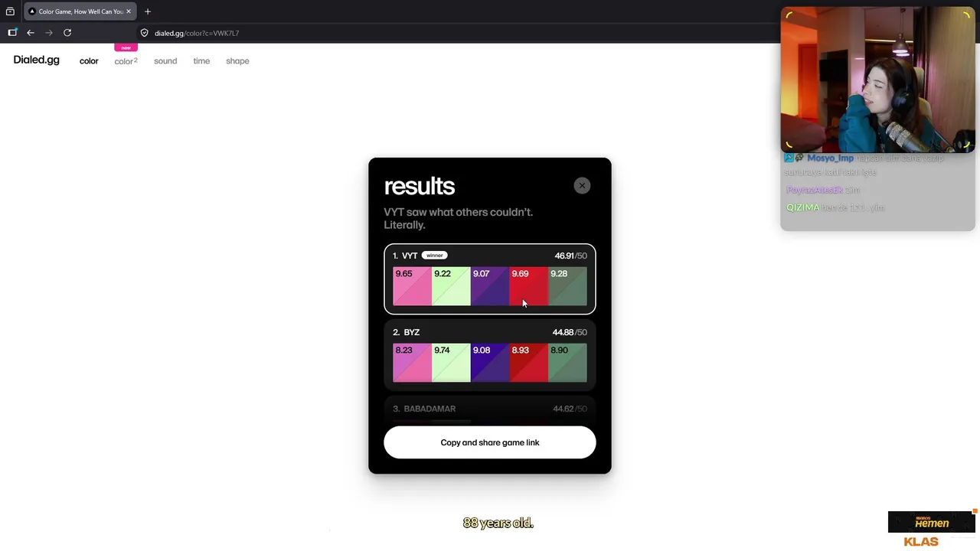
Task: Select player name '1. VYT'
Action: [x=405, y=256]
